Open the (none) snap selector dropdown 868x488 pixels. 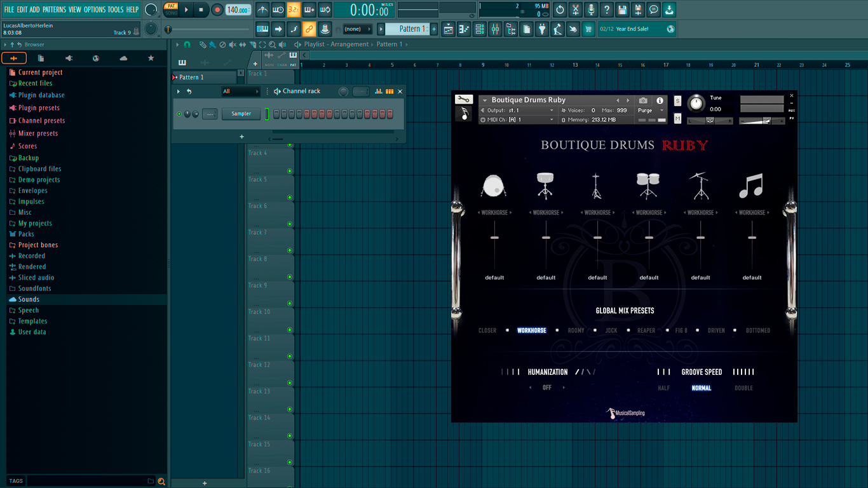(357, 29)
